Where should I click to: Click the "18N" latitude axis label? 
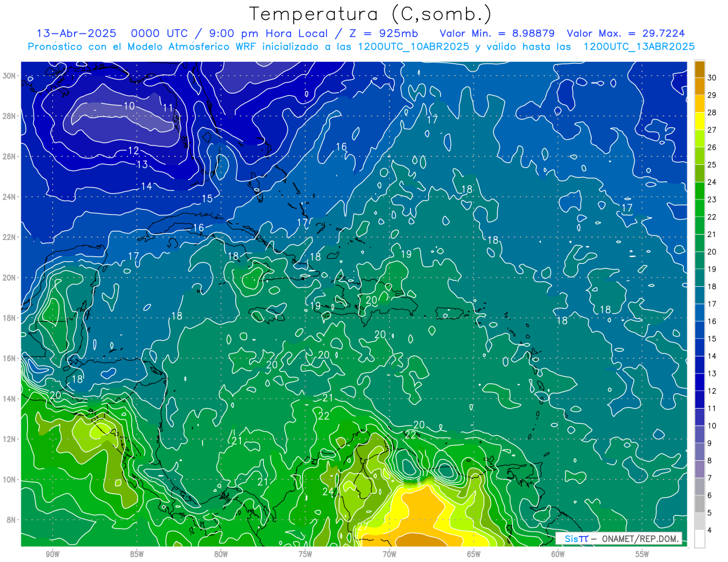click(9, 318)
